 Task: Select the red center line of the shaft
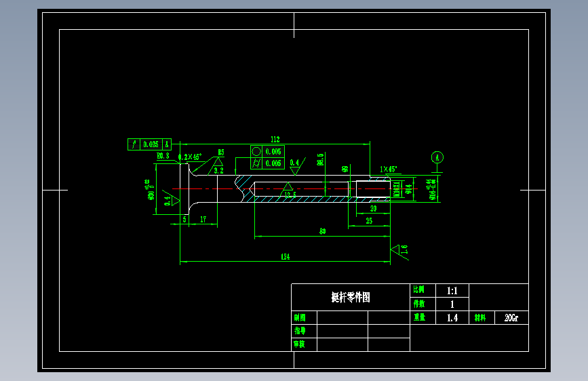coord(295,188)
